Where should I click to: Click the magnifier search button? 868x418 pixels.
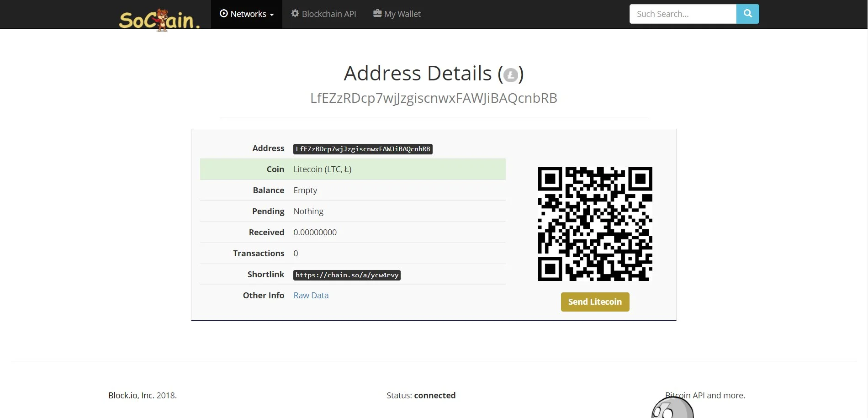[748, 14]
